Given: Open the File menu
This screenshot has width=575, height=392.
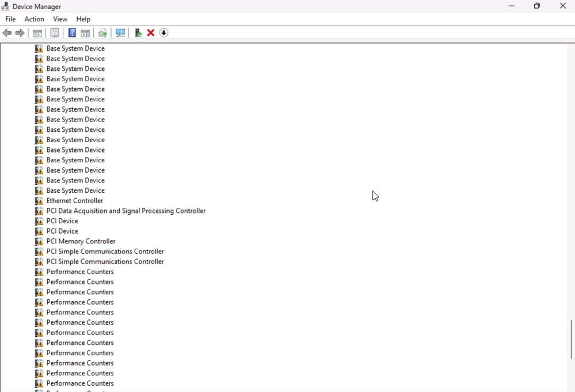Looking at the screenshot, I should click(x=10, y=19).
